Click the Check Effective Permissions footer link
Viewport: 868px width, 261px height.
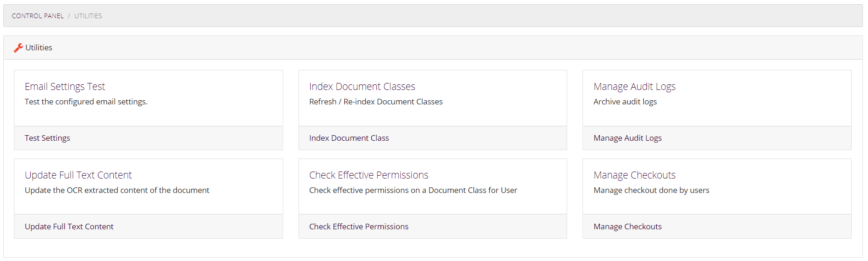click(359, 227)
